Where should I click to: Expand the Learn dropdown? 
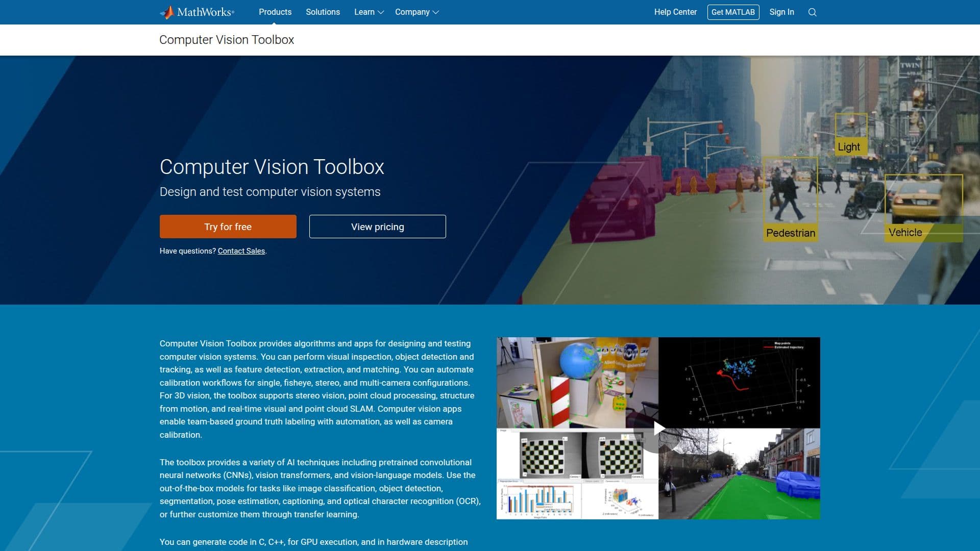(369, 12)
